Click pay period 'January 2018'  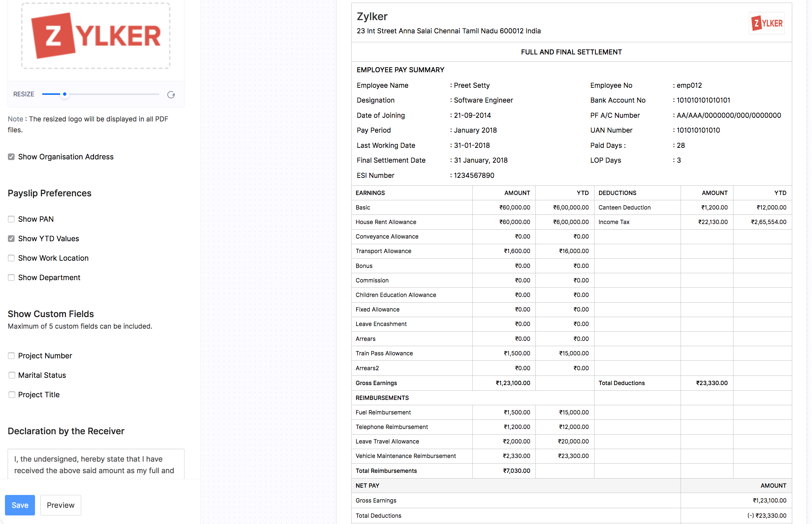pos(475,130)
